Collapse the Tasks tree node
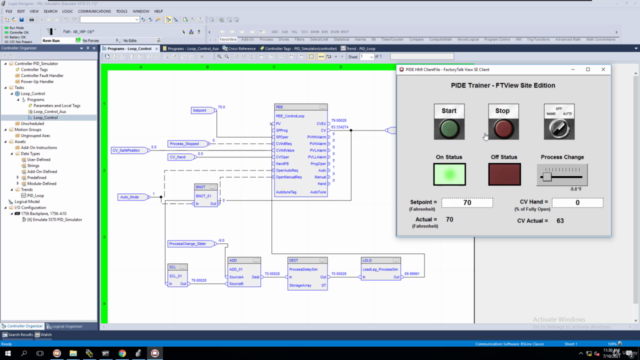This screenshot has width=640, height=360. [6, 87]
